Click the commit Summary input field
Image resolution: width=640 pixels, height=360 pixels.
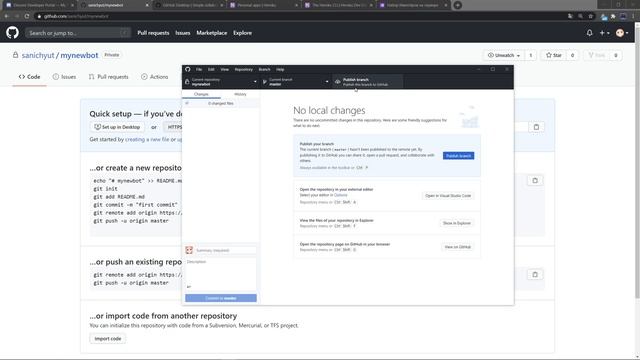(x=225, y=250)
